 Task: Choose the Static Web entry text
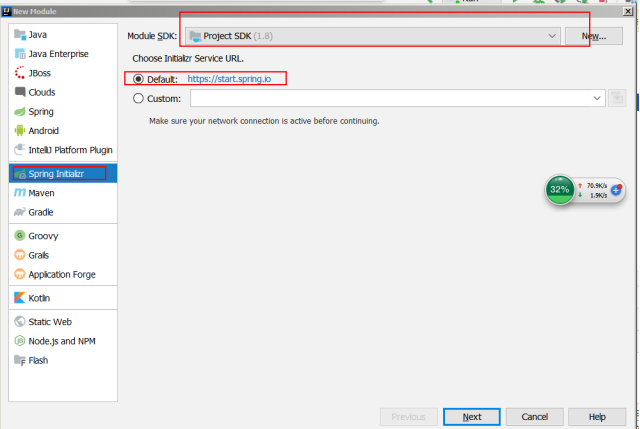tap(50, 322)
